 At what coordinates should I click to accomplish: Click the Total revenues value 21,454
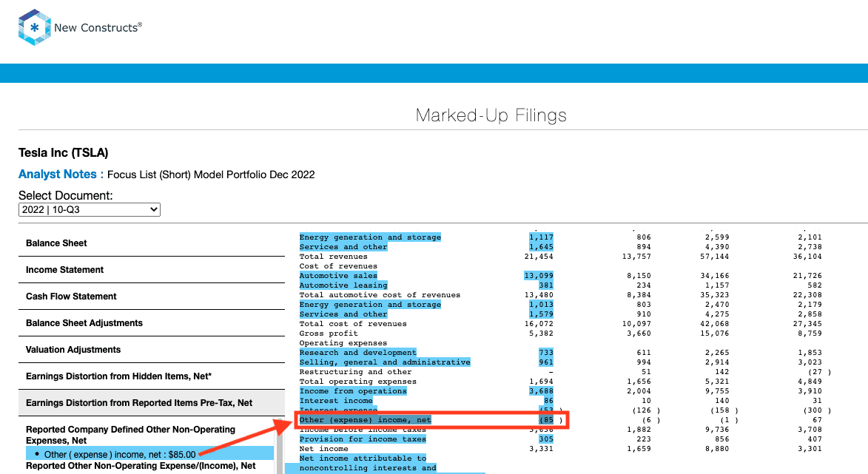(x=539, y=257)
